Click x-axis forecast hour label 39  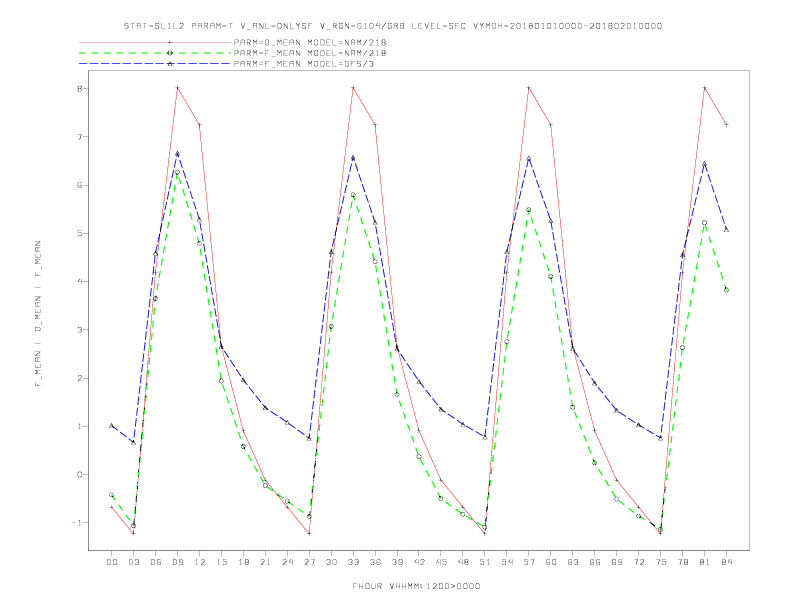click(397, 562)
